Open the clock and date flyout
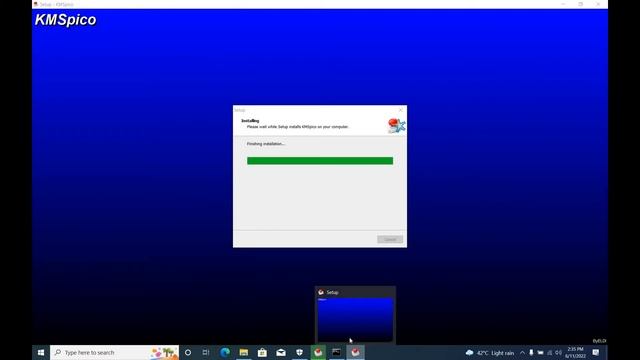 576,353
